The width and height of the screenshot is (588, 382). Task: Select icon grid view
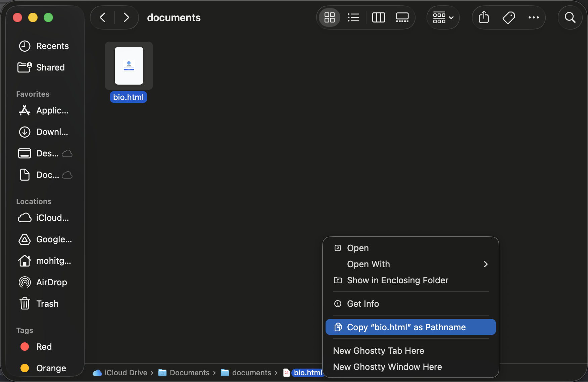pos(330,17)
